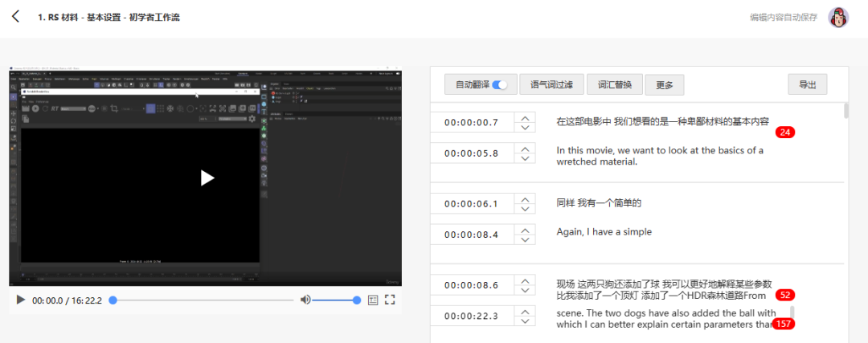Viewport: 868px width, 343px height.
Task: Click the 编辑内容自动保存 status text
Action: [784, 17]
